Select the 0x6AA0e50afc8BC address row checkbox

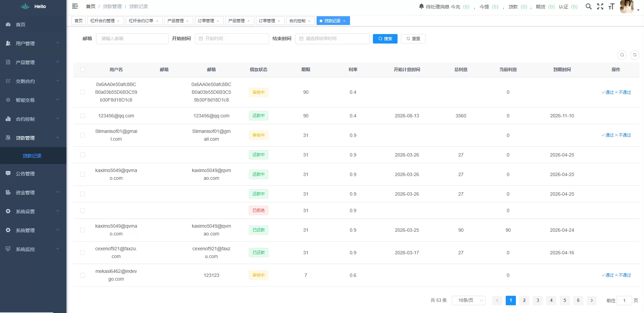(83, 92)
